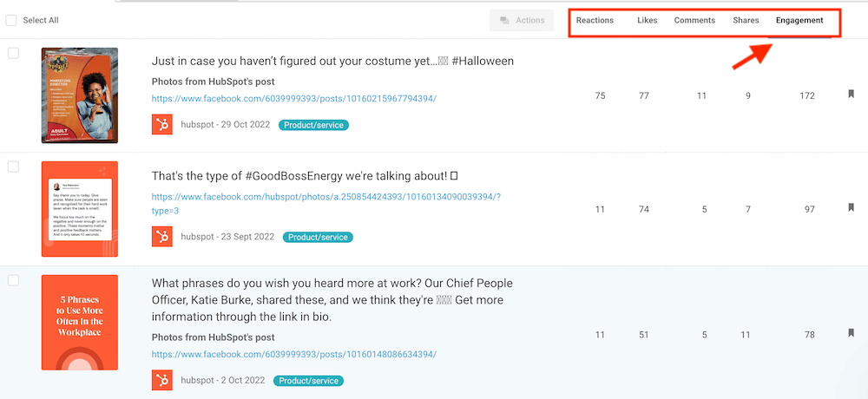
Task: Click HubSpot logo on 29 Oct 2022 post
Action: [161, 125]
